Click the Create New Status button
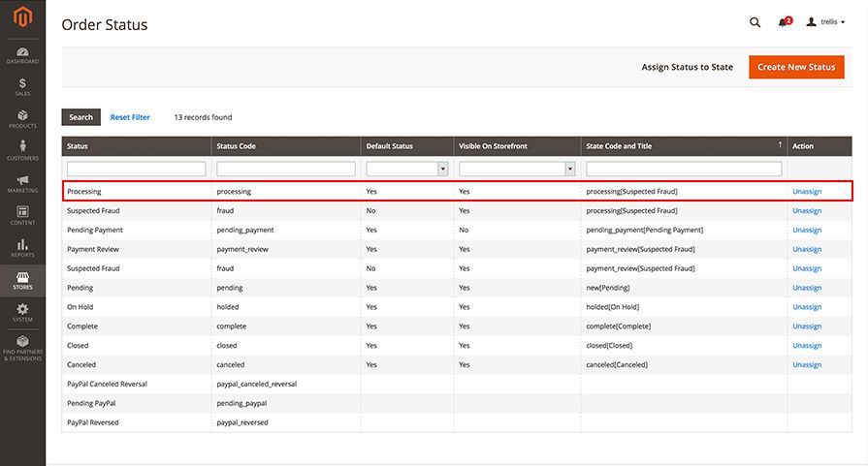The width and height of the screenshot is (868, 466). tap(796, 67)
